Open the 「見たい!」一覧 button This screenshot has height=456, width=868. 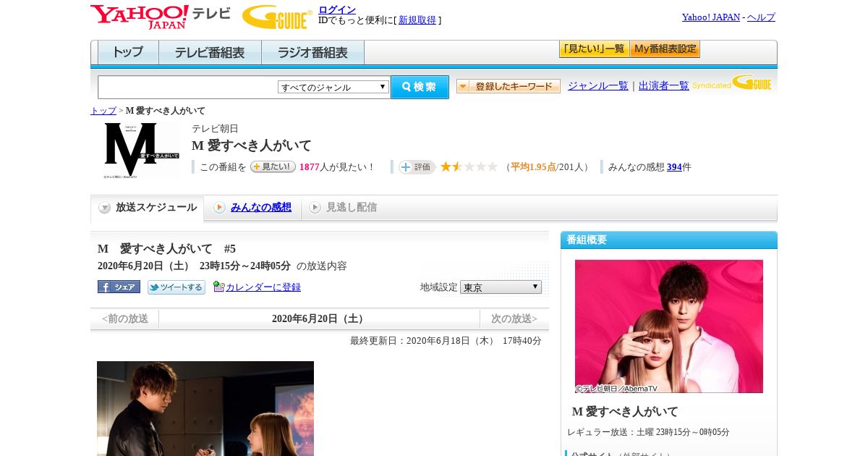point(594,49)
